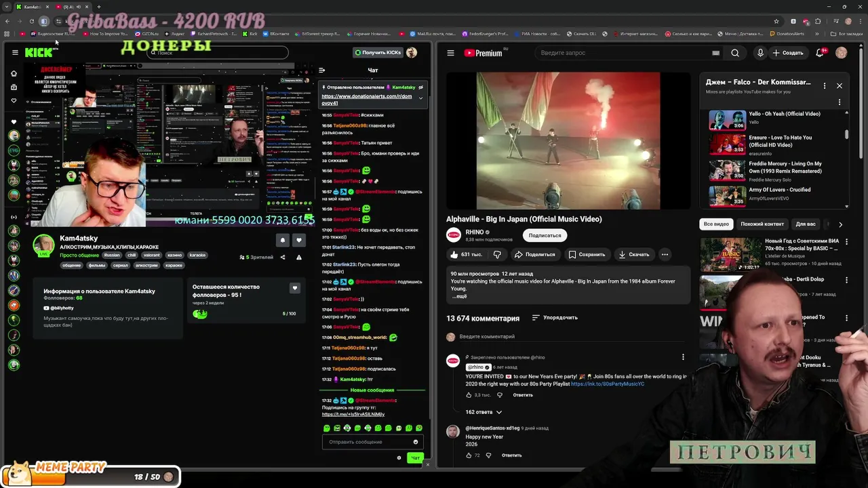Open t.me group link in chat

coord(353,414)
